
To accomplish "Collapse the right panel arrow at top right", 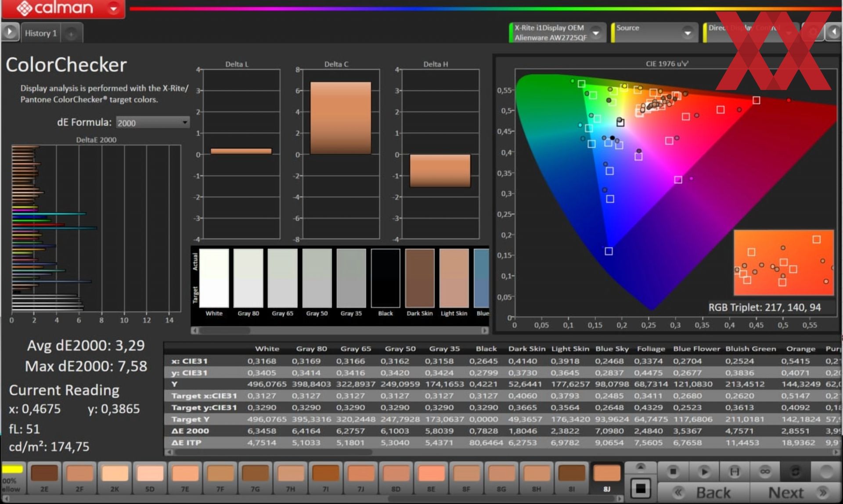I will click(834, 32).
